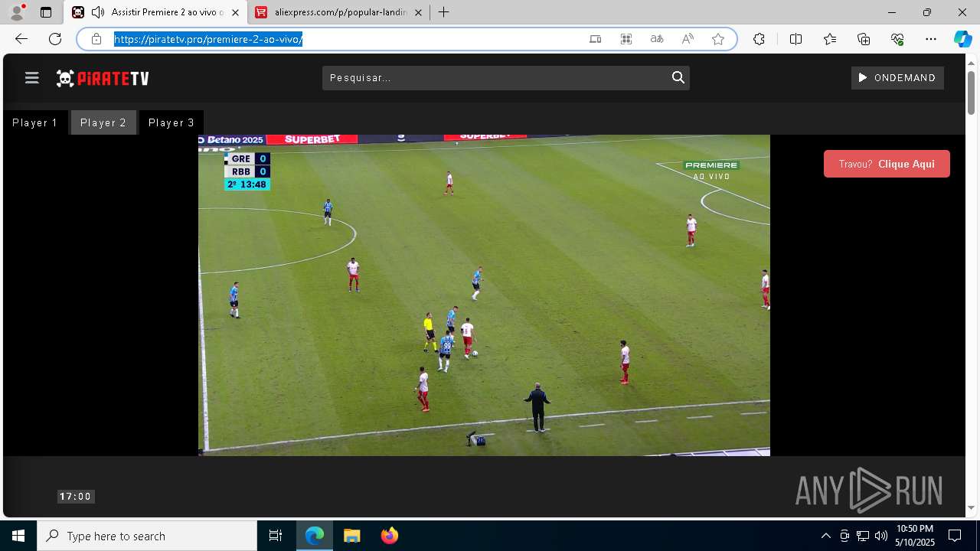Click the Travou? Clique Aqui button
Image resolution: width=980 pixels, height=551 pixels.
[887, 164]
